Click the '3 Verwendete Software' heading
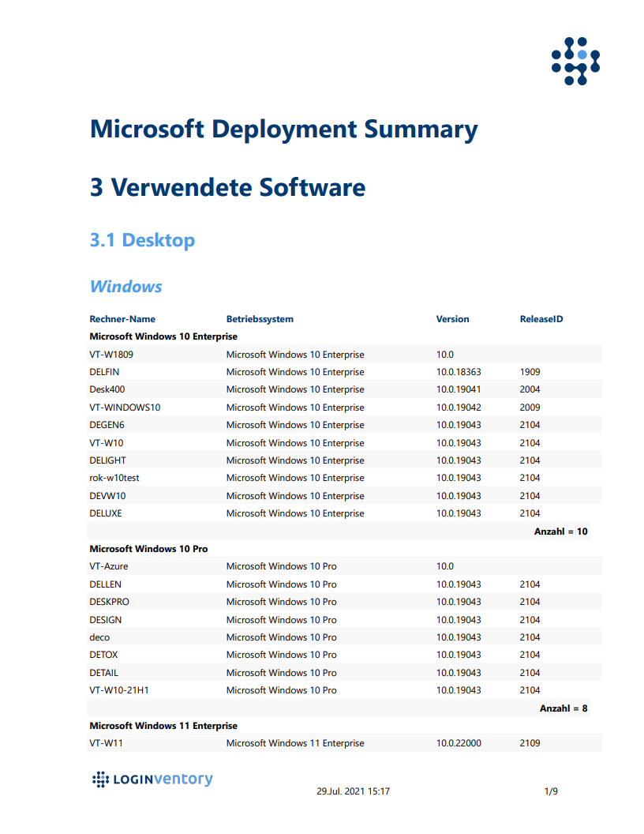Screen dimensions: 644x834 point(227,187)
